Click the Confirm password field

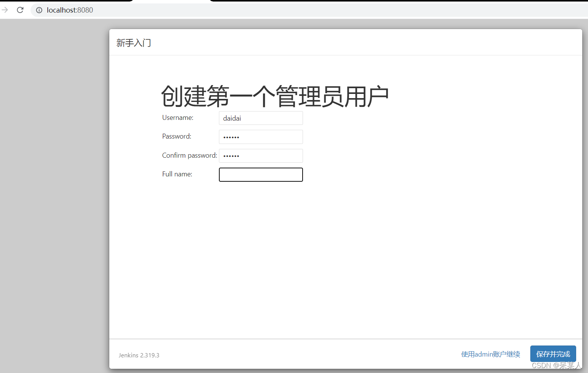pos(261,156)
